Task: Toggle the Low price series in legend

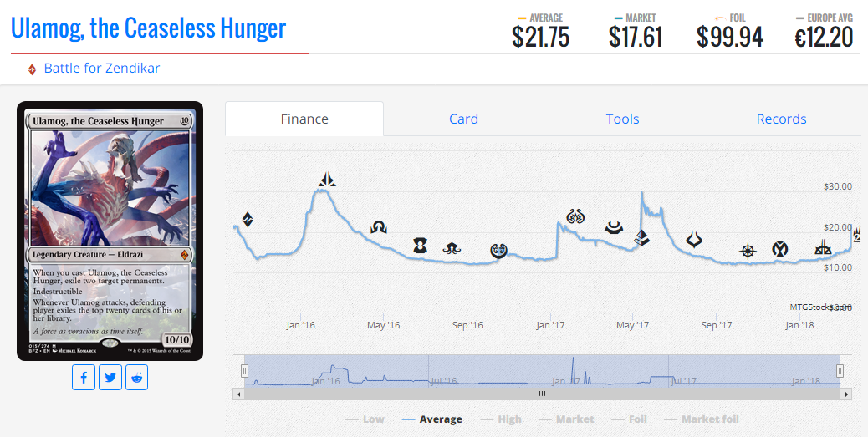Action: (365, 419)
